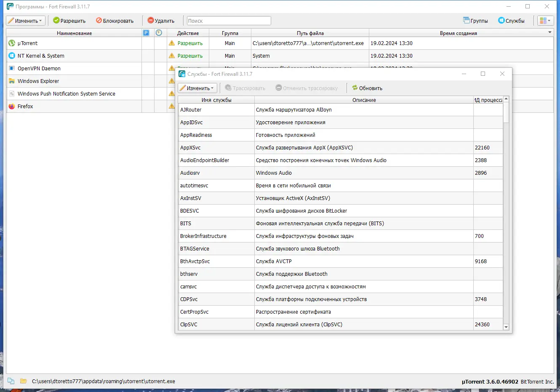
Task: Select the AudioEndpointBuilder service
Action: pos(205,160)
